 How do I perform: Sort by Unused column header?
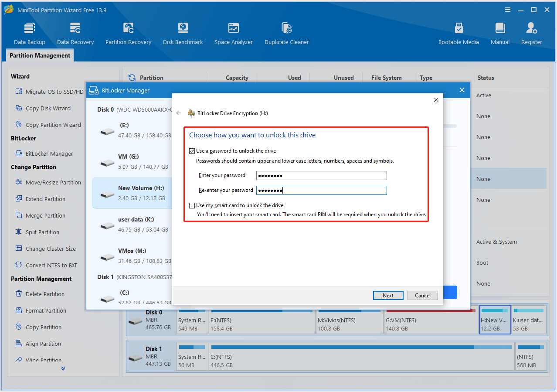point(343,78)
